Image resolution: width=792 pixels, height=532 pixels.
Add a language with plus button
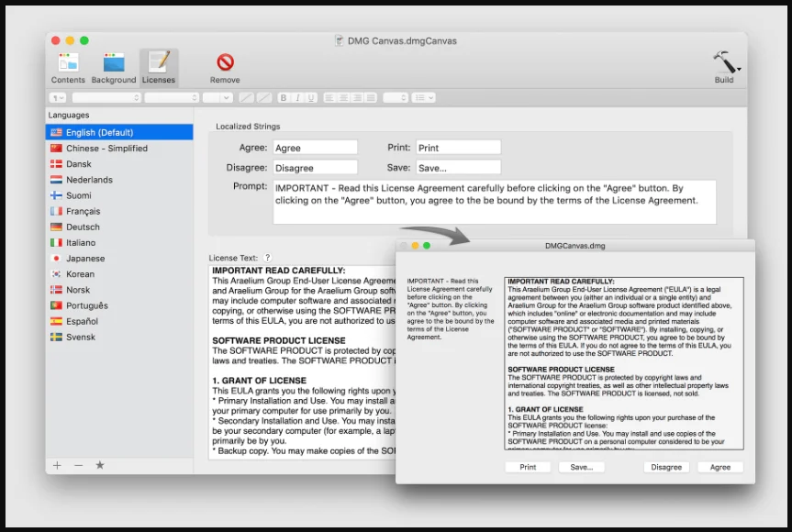click(57, 465)
